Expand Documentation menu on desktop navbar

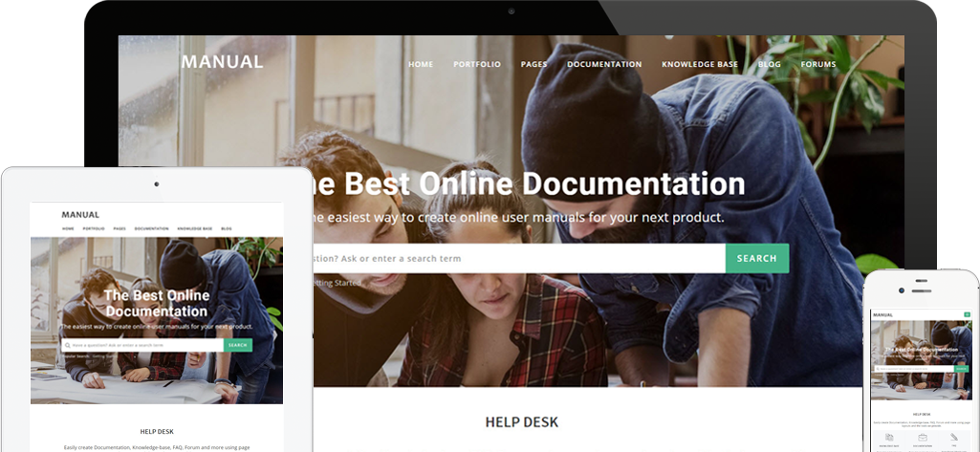(604, 65)
